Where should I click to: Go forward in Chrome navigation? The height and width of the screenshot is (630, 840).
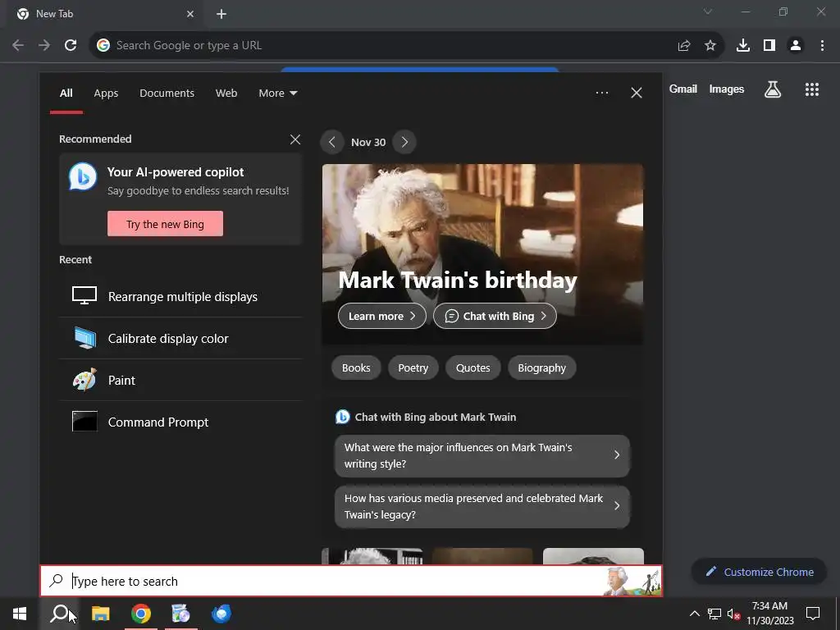pyautogui.click(x=44, y=46)
